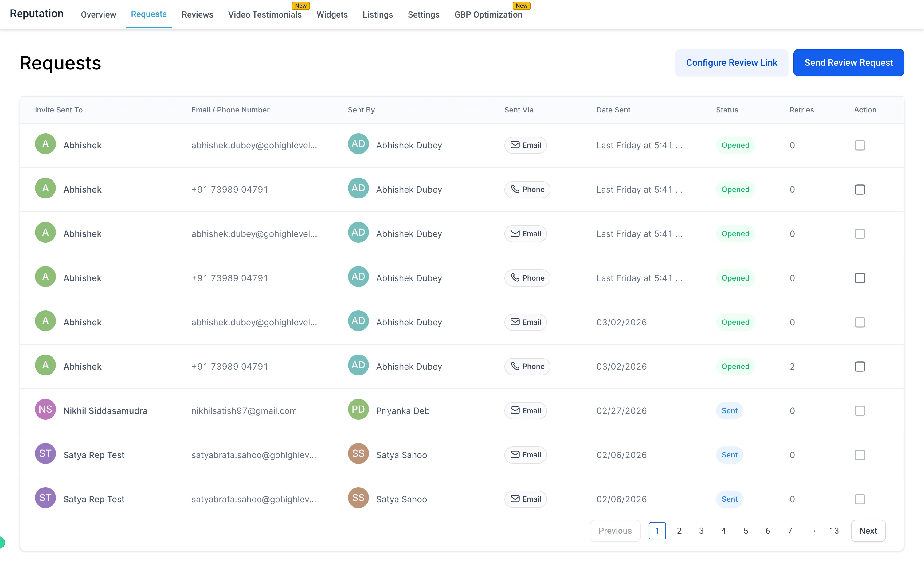The height and width of the screenshot is (561, 924).
Task: Expand pagination ellipsis for more pages
Action: coord(812,531)
